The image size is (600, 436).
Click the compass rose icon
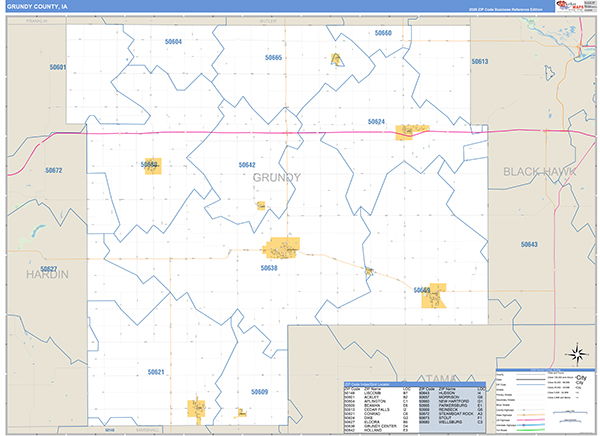coord(577,354)
